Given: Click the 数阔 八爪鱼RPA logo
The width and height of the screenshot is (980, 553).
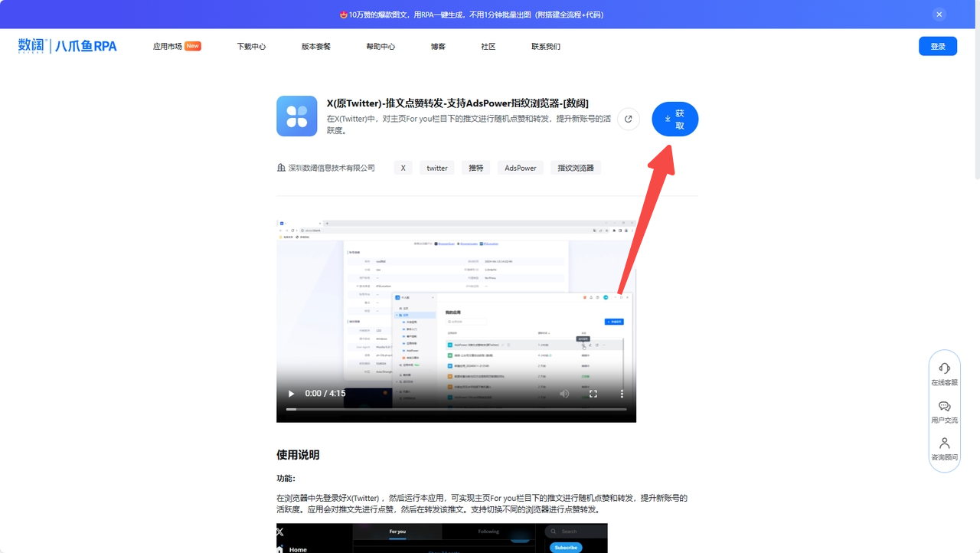Looking at the screenshot, I should point(67,46).
